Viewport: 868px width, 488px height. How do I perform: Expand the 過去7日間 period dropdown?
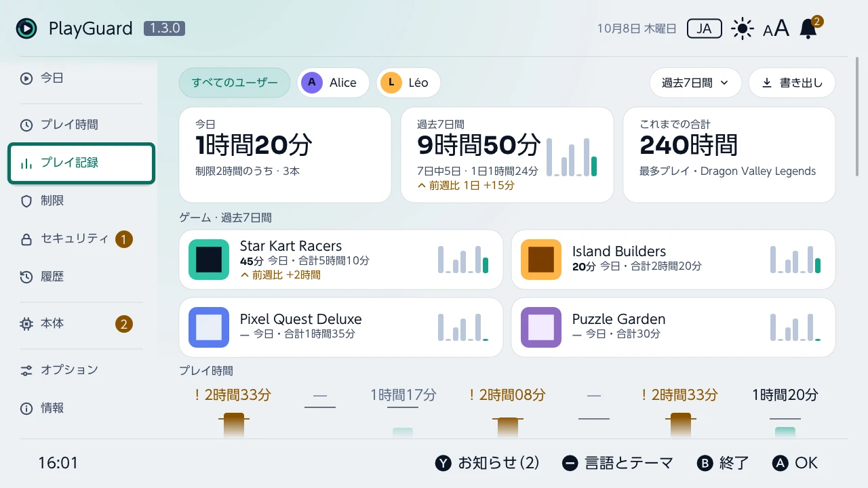point(696,83)
